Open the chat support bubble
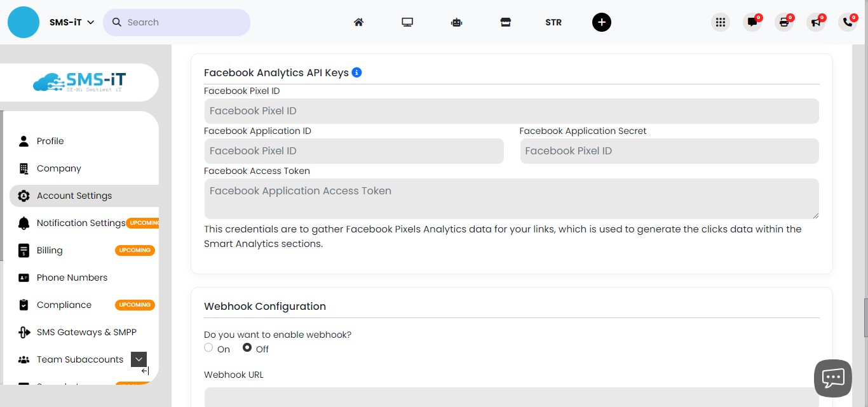The width and height of the screenshot is (868, 407). click(x=832, y=378)
